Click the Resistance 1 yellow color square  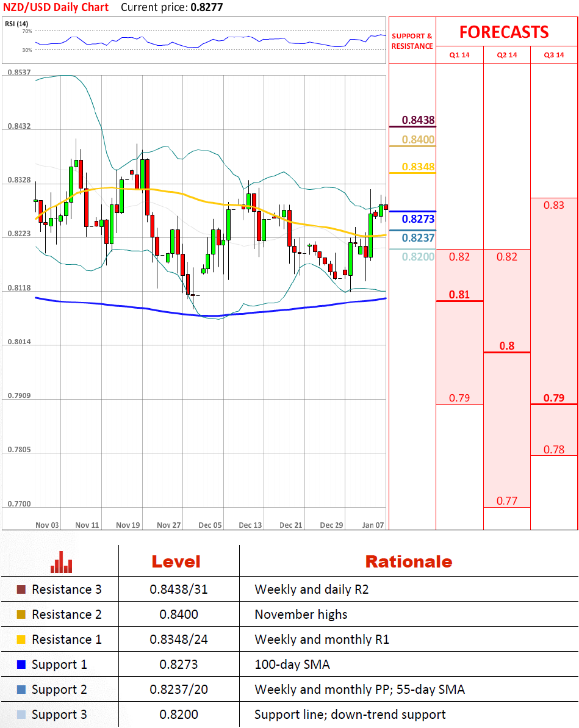point(21,640)
